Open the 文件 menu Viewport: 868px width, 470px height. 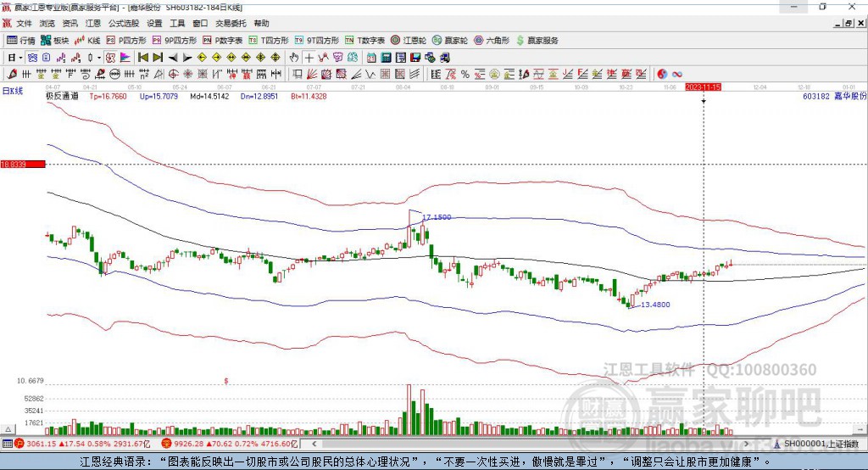point(25,23)
